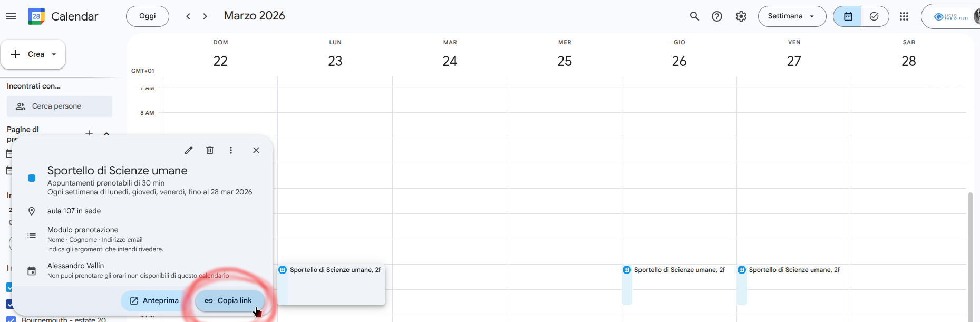Click the Oggi button
This screenshot has width=980, height=322.
[x=148, y=16]
